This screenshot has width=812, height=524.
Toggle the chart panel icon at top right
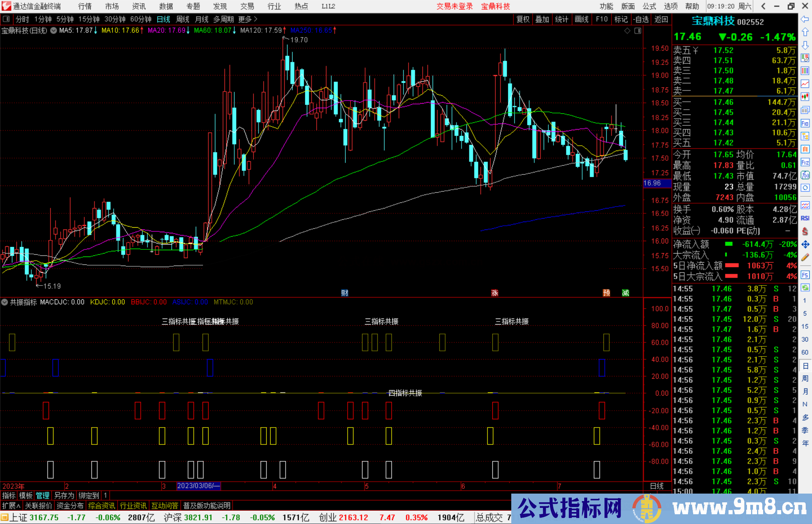coord(638,31)
